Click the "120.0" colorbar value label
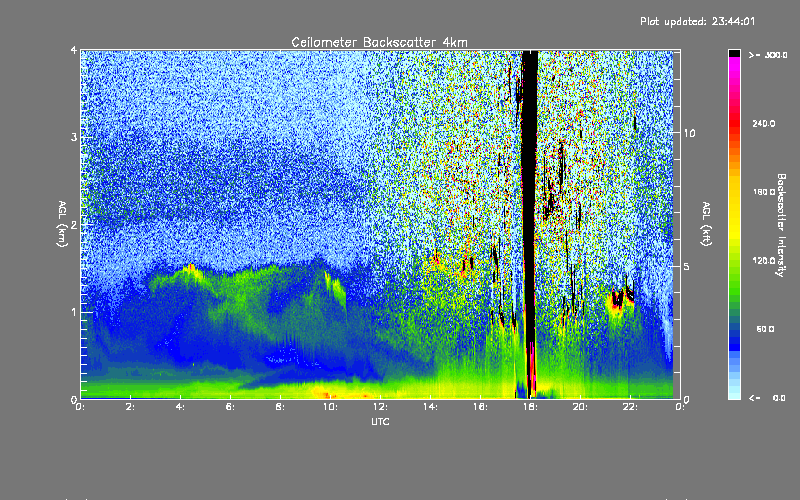800x500 pixels. 764,260
